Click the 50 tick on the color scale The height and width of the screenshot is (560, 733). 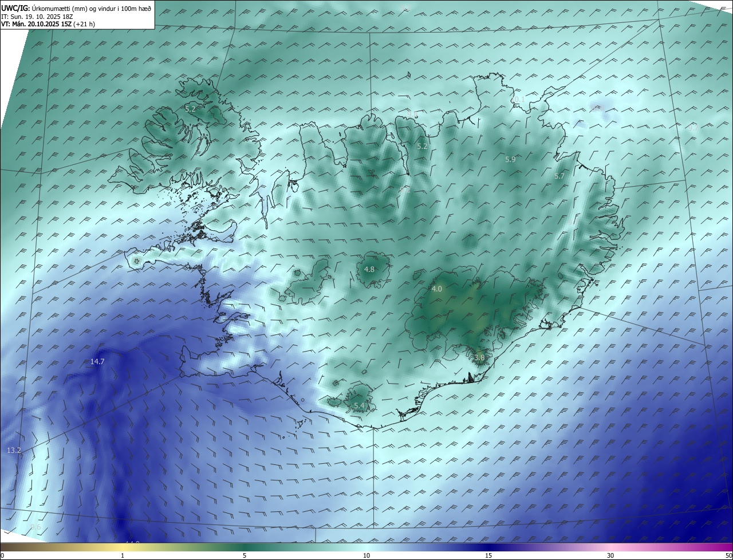click(728, 555)
